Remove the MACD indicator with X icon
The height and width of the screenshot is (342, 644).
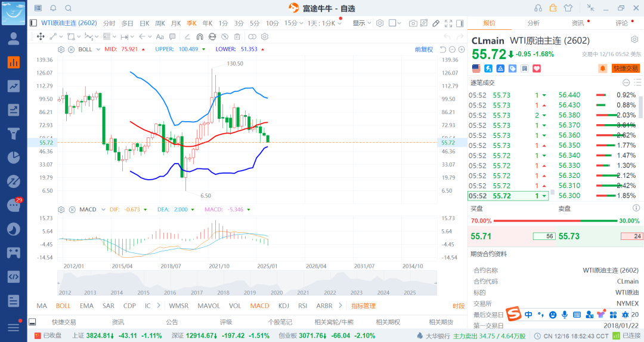[71, 209]
